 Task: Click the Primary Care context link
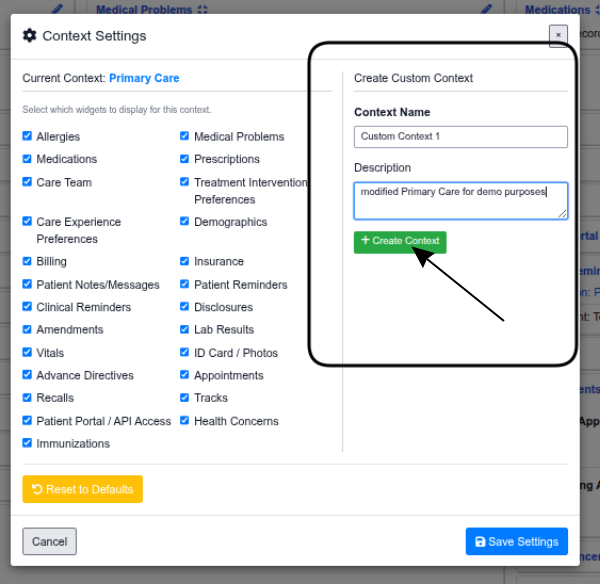pyautogui.click(x=144, y=78)
